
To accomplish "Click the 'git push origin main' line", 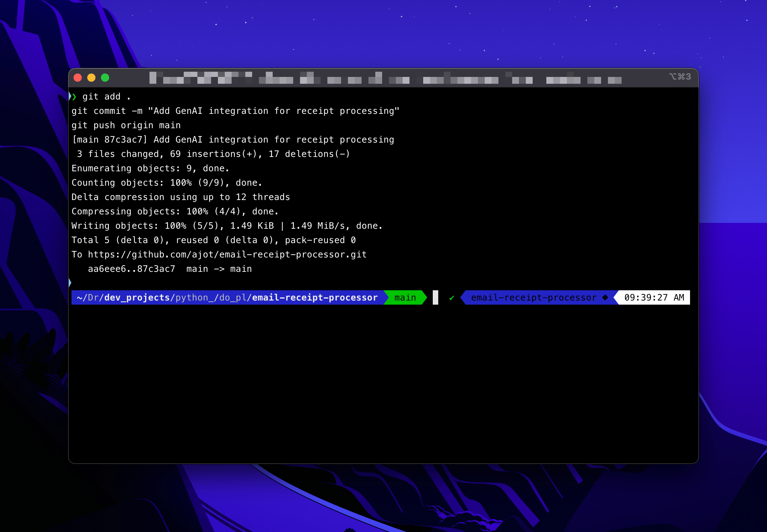I will (x=126, y=125).
